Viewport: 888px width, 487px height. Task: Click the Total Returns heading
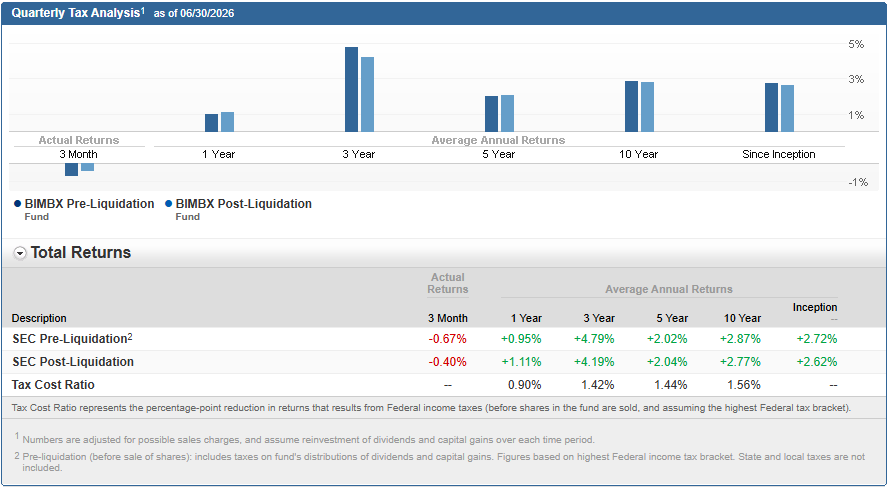[x=81, y=253]
